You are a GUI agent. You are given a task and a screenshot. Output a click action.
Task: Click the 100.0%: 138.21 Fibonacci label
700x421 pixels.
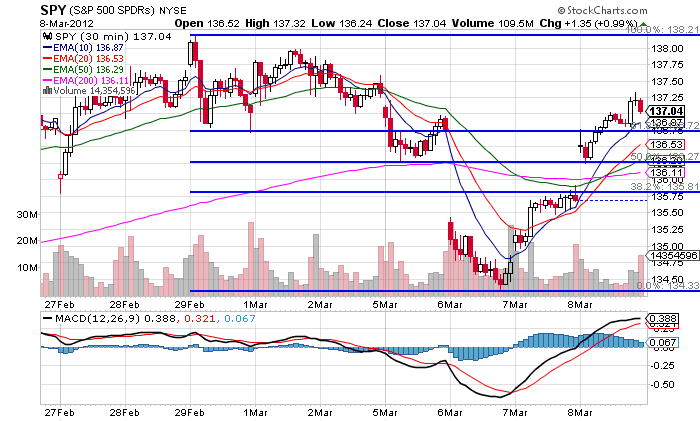(x=663, y=30)
